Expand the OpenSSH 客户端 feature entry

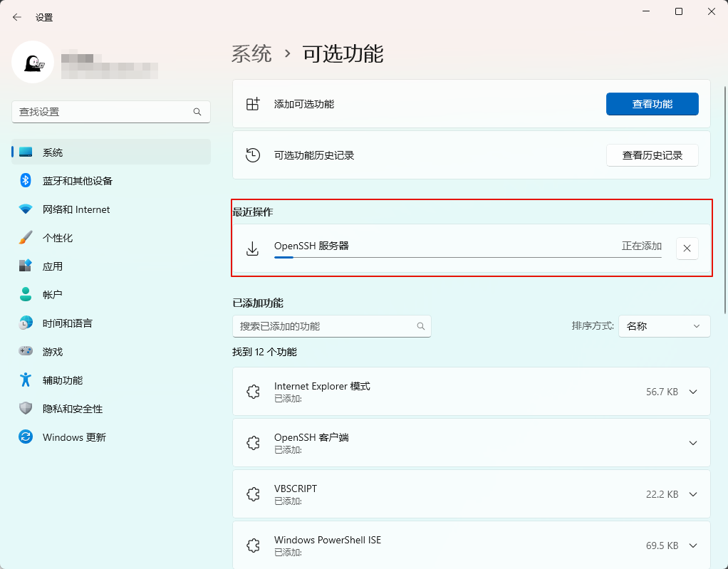click(693, 443)
